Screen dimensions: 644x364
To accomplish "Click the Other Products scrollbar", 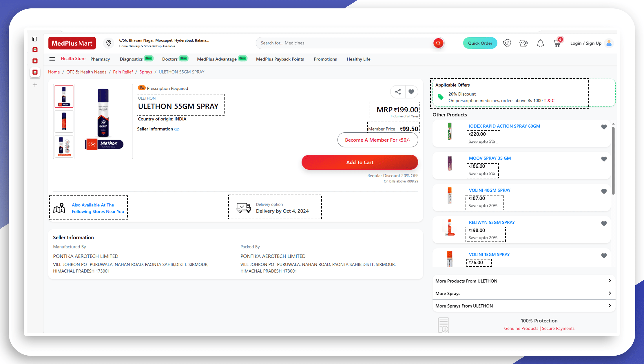I will [613, 161].
